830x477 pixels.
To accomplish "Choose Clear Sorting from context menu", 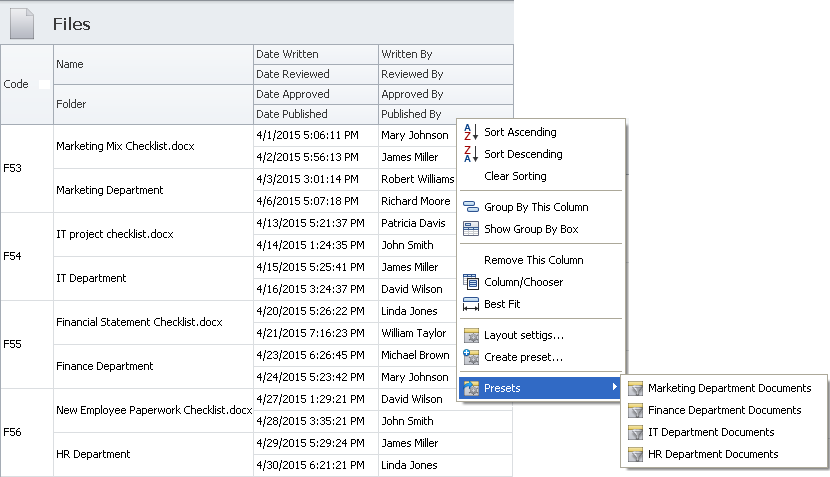I will coord(515,176).
